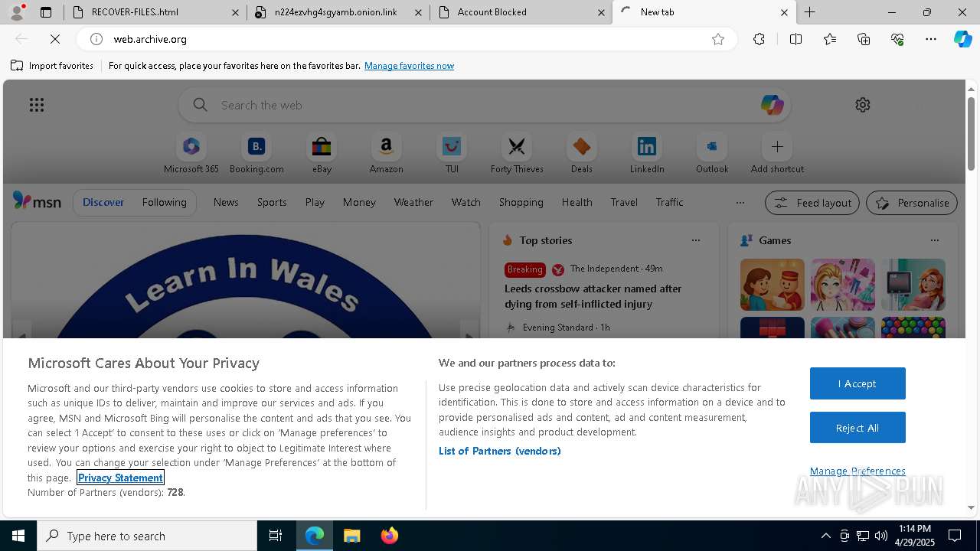980x551 pixels.
Task: Open the TUI shortcut
Action: tap(452, 154)
